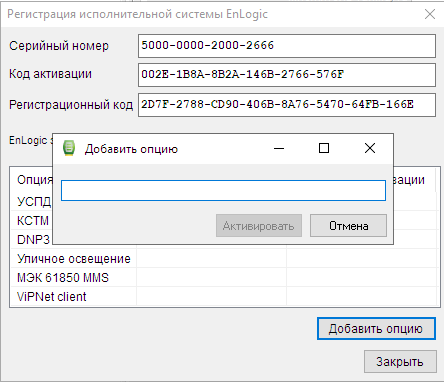Select the ViPNet client row
This screenshot has height=382, width=444.
[224, 296]
